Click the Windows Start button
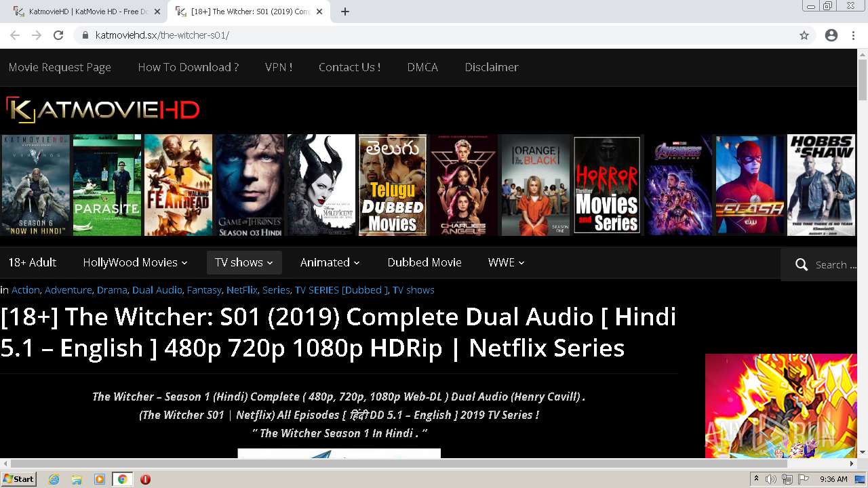The height and width of the screenshot is (488, 868). click(19, 479)
